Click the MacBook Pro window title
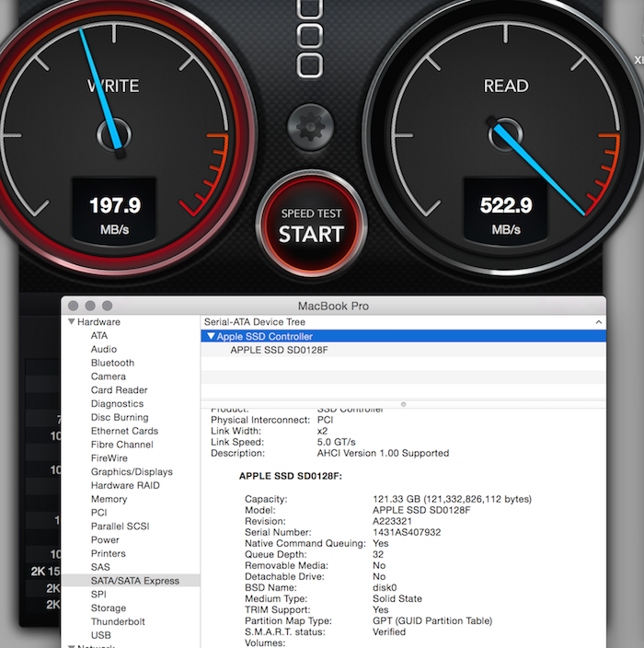 pyautogui.click(x=333, y=307)
